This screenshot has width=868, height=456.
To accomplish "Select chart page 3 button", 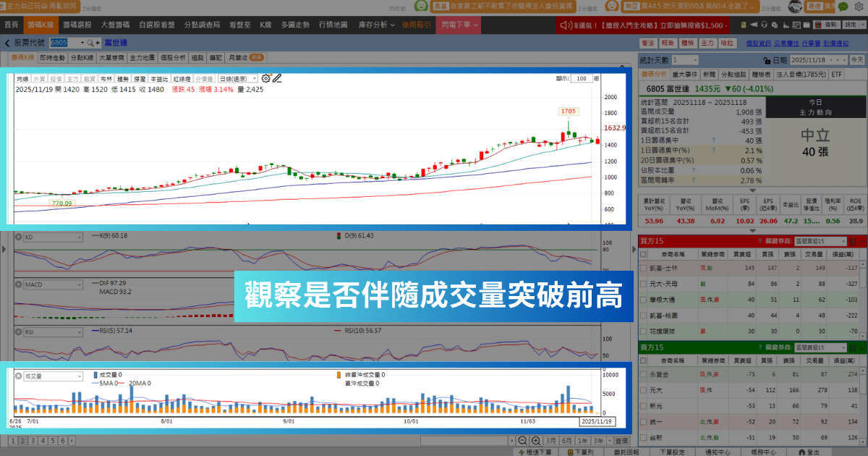I will (x=33, y=441).
